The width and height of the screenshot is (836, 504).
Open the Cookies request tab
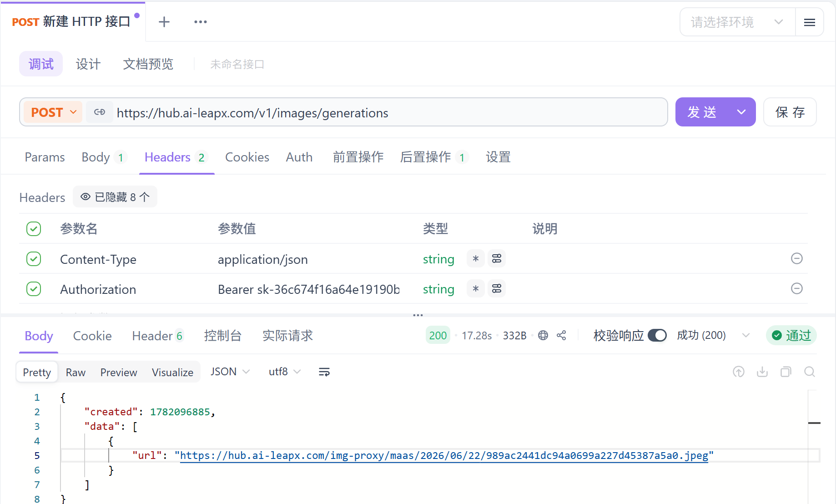click(247, 157)
